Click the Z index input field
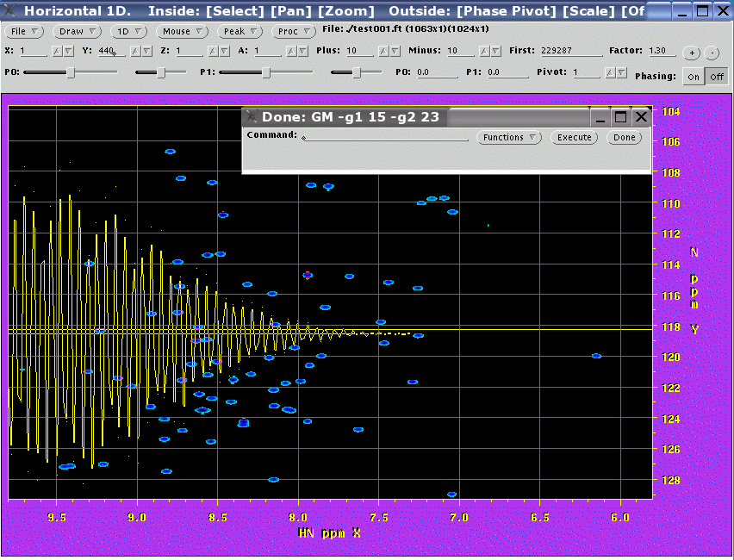Screen dimensions: 734x560 (x=190, y=51)
